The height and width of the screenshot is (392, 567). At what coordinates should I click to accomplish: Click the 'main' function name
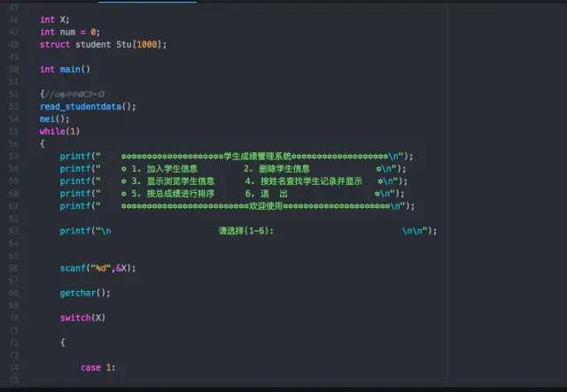(x=70, y=69)
